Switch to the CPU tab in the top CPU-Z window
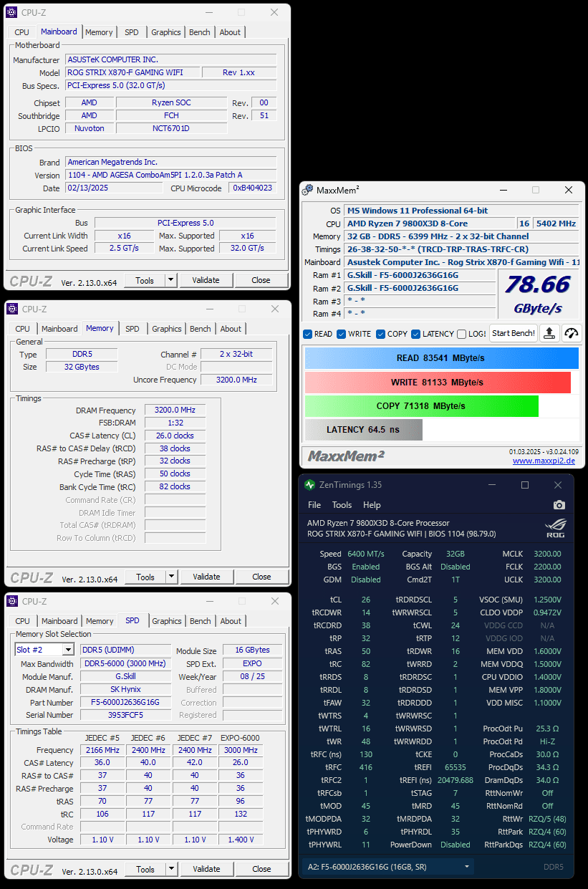The width and height of the screenshot is (588, 889). (22, 32)
